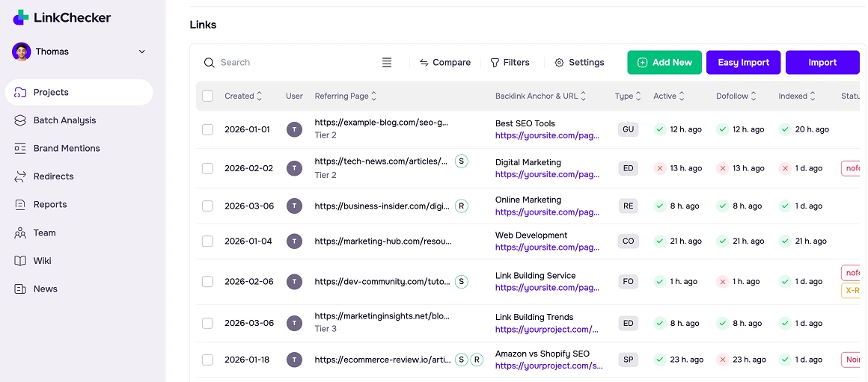Click the Batch Analysis sidebar icon
Viewport: 868px width, 382px height.
click(x=20, y=120)
